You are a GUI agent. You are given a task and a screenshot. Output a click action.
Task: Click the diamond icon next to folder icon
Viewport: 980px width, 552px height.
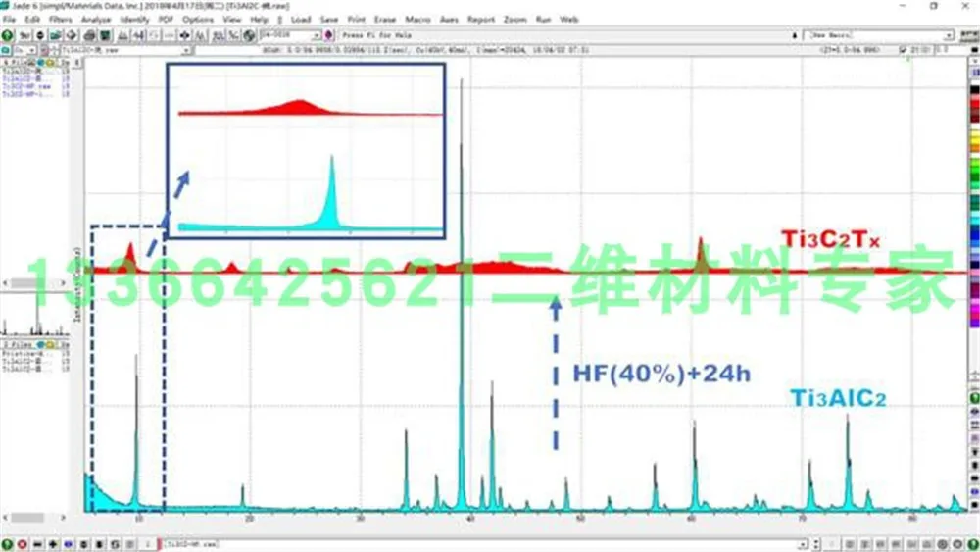pyautogui.click(x=72, y=35)
